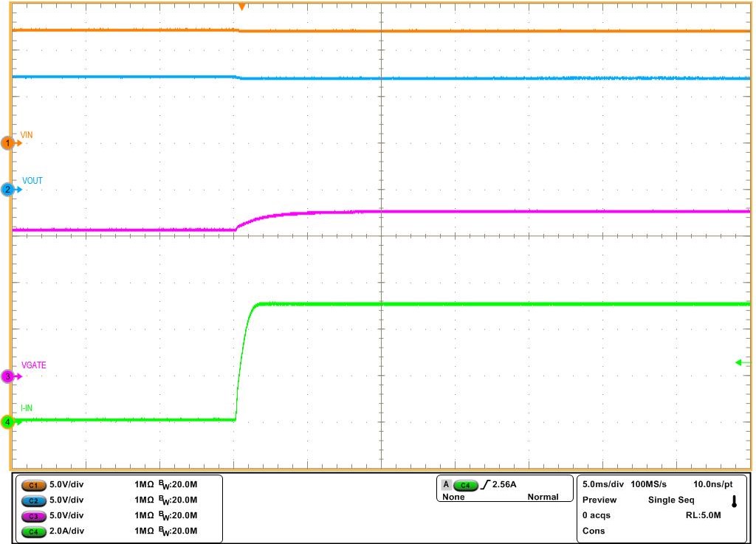Click the magenta channel 3 VGATE ground marker

coord(9,376)
